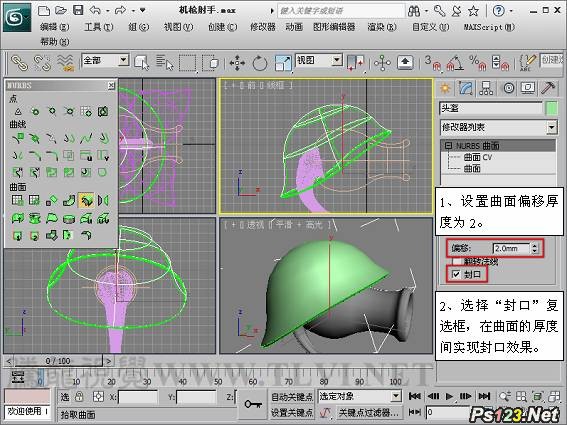Viewport: 567px width, 425px height.
Task: Open the Select by Name tool
Action: point(165,63)
